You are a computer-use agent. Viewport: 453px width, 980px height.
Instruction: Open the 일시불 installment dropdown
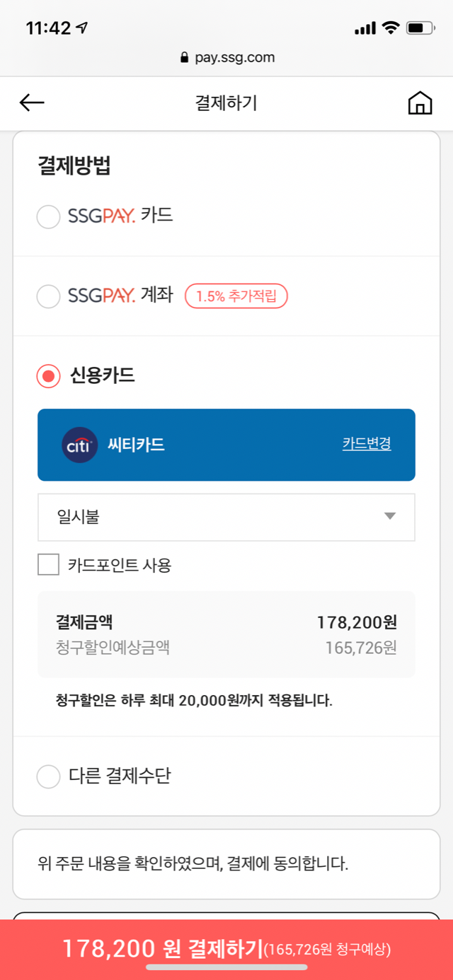click(x=226, y=518)
